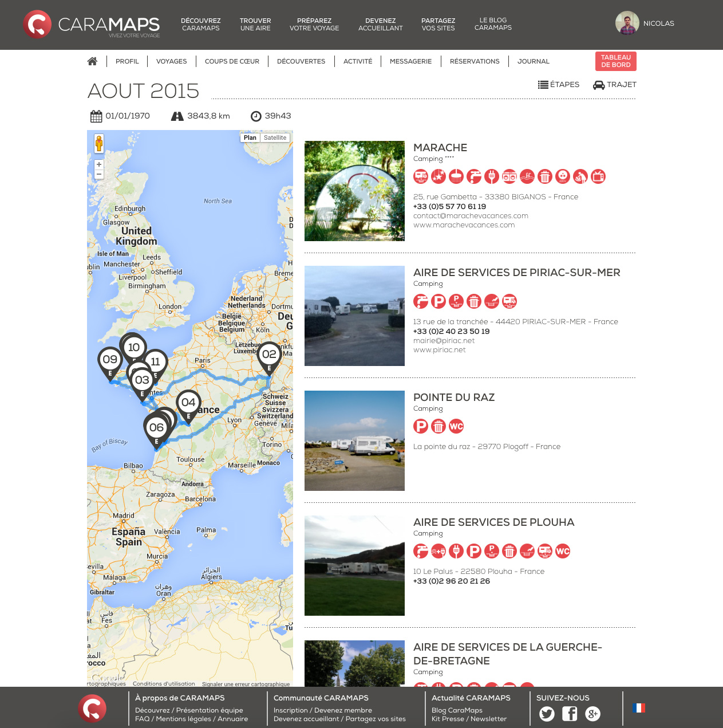This screenshot has width=723, height=728.
Task: Click the swimming pool icon under Marache
Action: pyautogui.click(x=527, y=176)
